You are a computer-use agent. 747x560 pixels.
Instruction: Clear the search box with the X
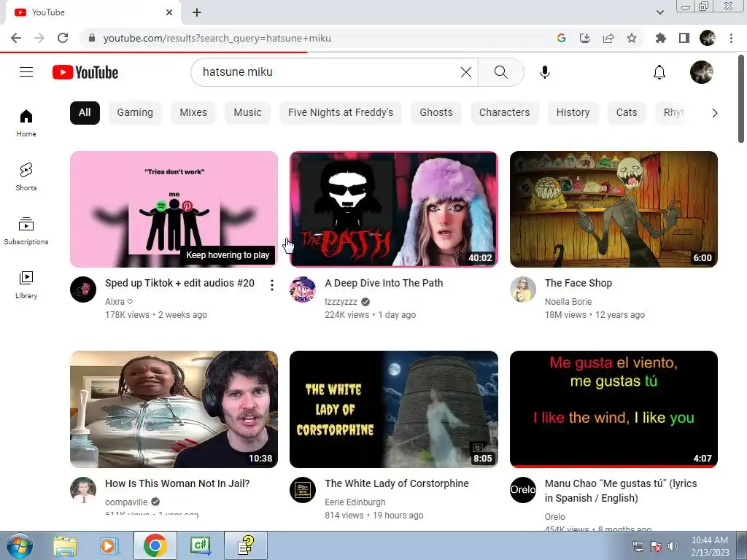pyautogui.click(x=466, y=72)
